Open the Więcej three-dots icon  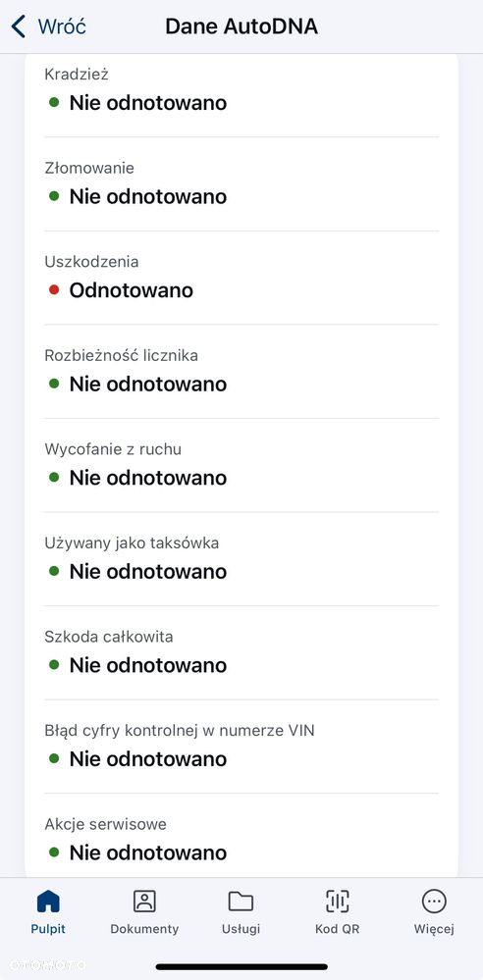click(434, 902)
